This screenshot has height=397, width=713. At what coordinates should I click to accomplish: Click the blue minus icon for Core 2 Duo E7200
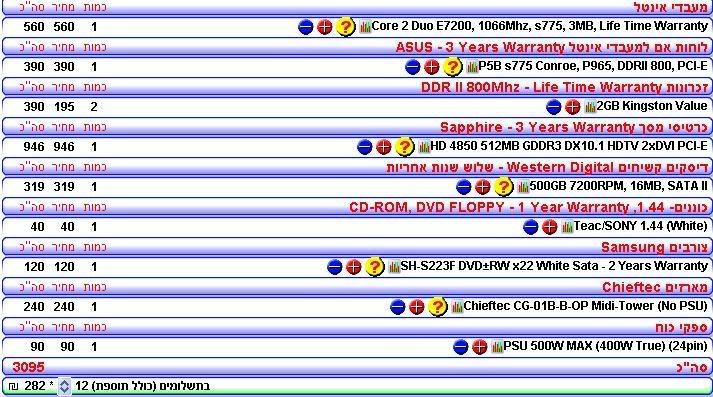(x=306, y=27)
